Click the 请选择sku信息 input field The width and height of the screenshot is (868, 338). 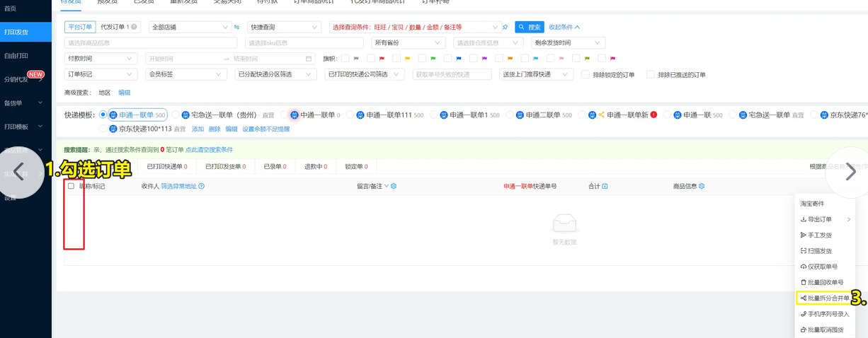[x=305, y=43]
